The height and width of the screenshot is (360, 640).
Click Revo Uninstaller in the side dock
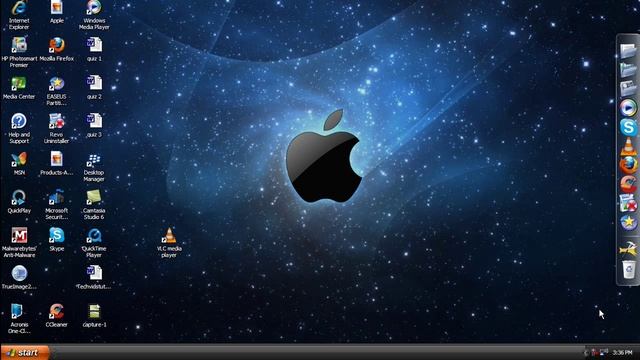tap(628, 203)
